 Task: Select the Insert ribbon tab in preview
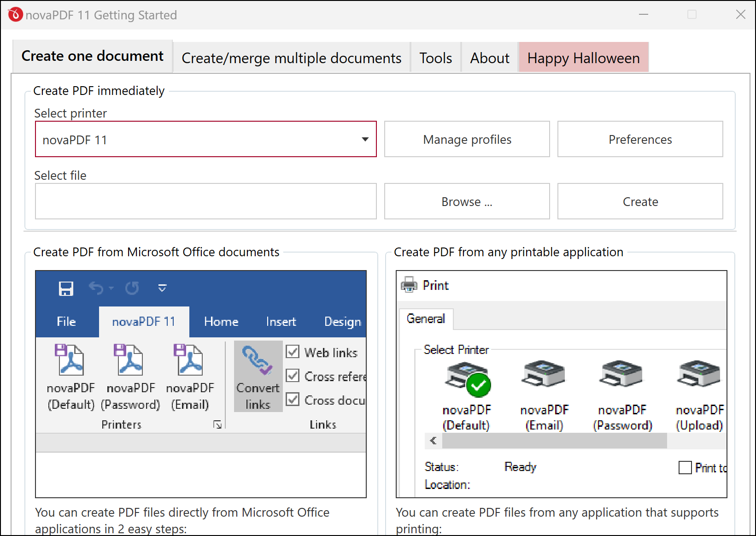pos(281,321)
